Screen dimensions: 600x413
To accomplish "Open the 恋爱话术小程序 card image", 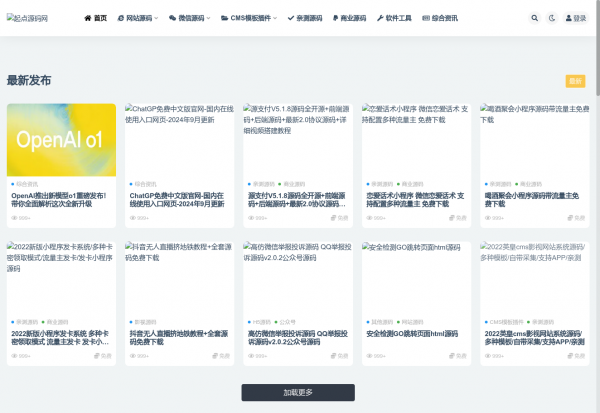I will pos(416,140).
